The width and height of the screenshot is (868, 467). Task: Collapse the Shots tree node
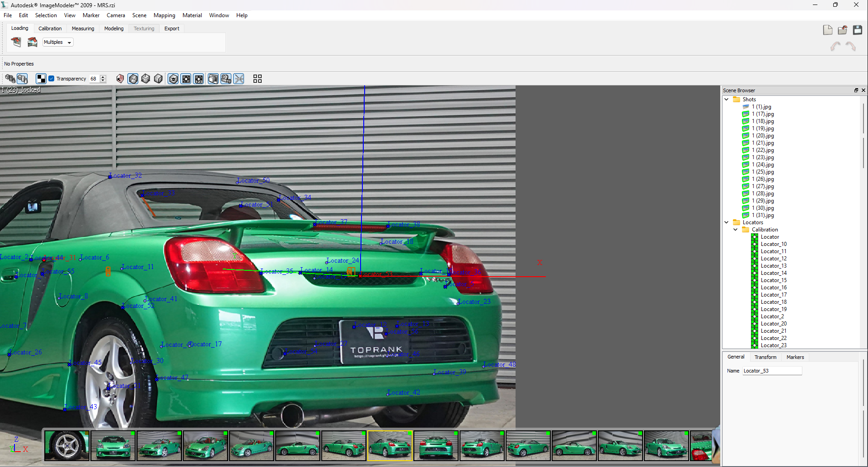tap(727, 99)
